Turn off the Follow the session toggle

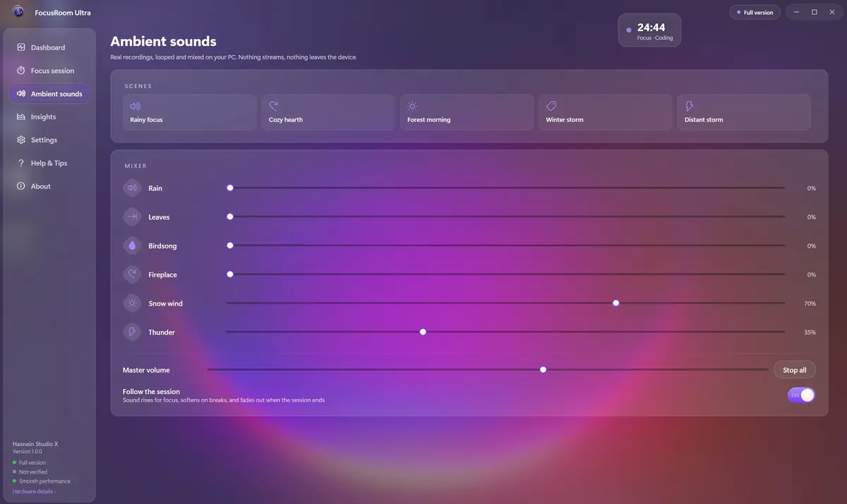click(801, 395)
